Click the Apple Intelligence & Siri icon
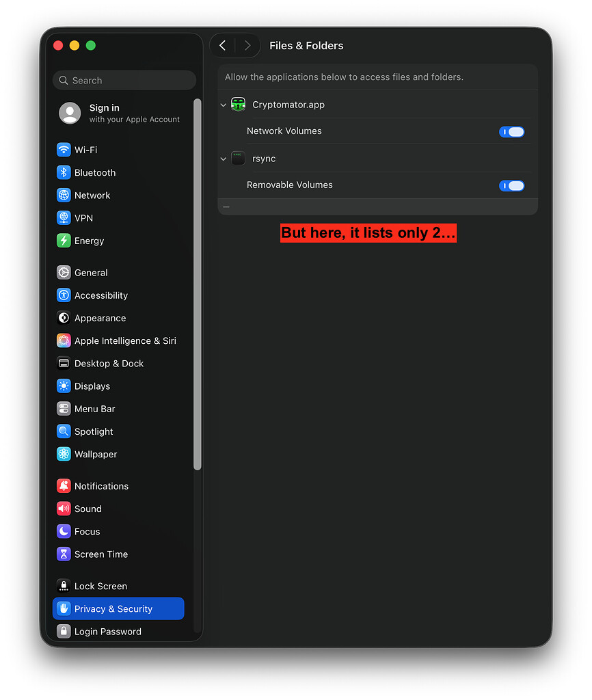Screen dimensions: 592x700 (x=64, y=340)
